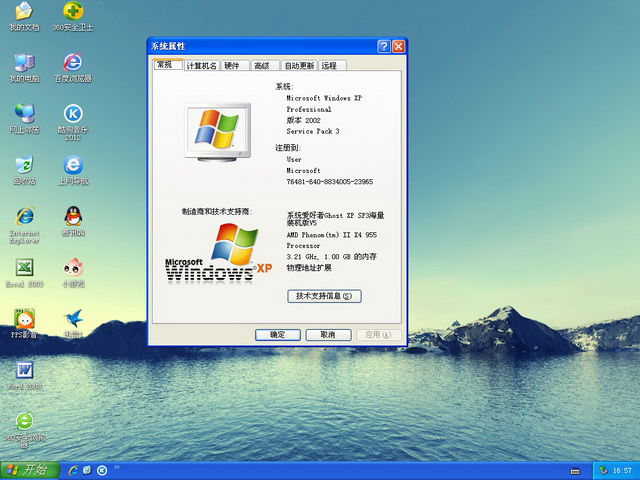Click the keyboard language bar icon
This screenshot has width=640, height=480.
575,471
